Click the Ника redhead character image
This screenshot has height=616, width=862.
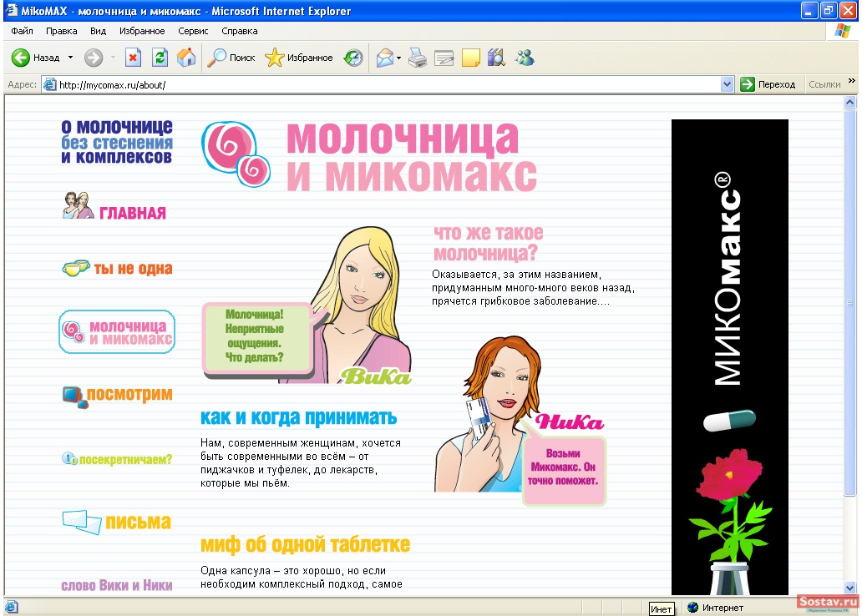click(x=486, y=412)
